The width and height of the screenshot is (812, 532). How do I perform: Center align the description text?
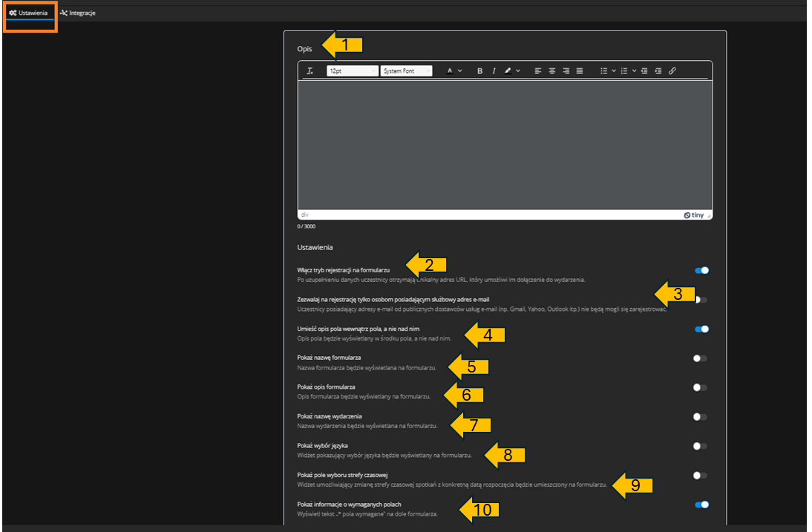(551, 71)
